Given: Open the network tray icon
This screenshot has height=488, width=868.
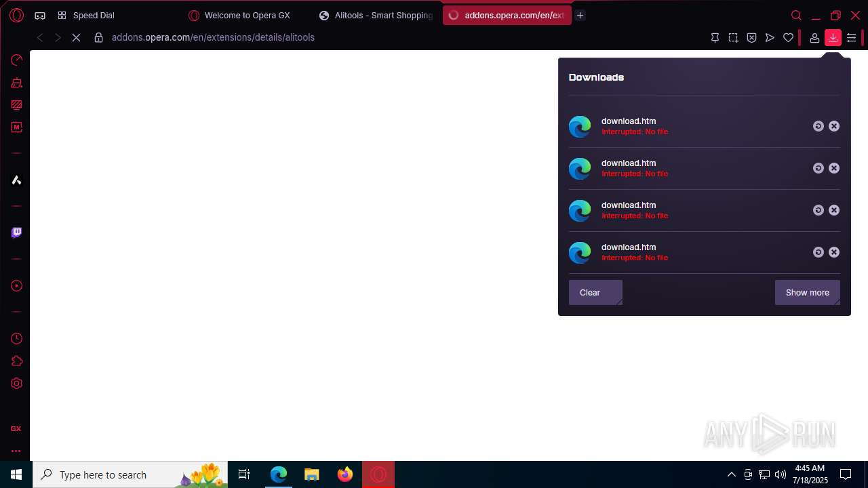Looking at the screenshot, I should click(764, 474).
